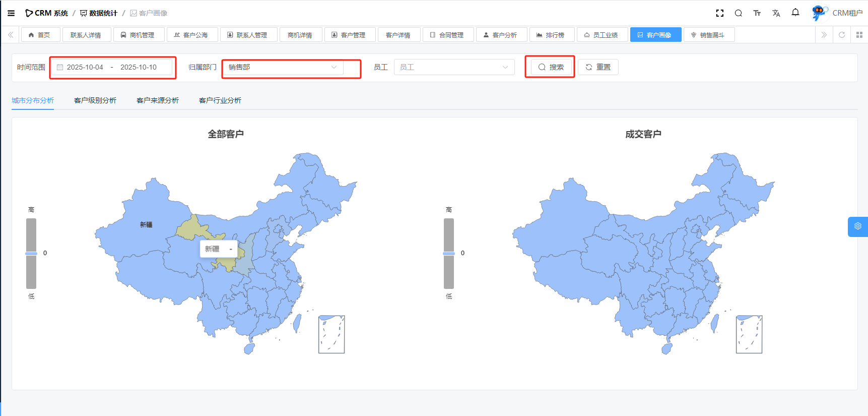Screen dimensions: 868x416
Task: Click the start date field 2025-10-04
Action: click(x=85, y=67)
